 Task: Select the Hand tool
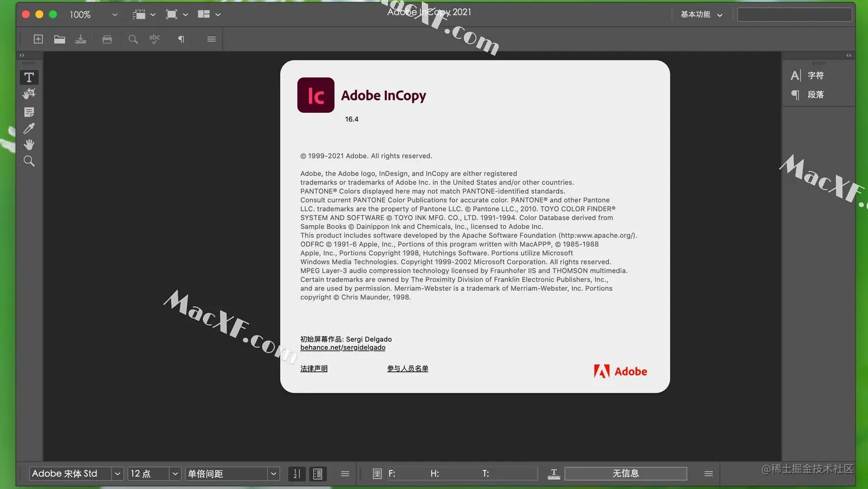click(29, 144)
